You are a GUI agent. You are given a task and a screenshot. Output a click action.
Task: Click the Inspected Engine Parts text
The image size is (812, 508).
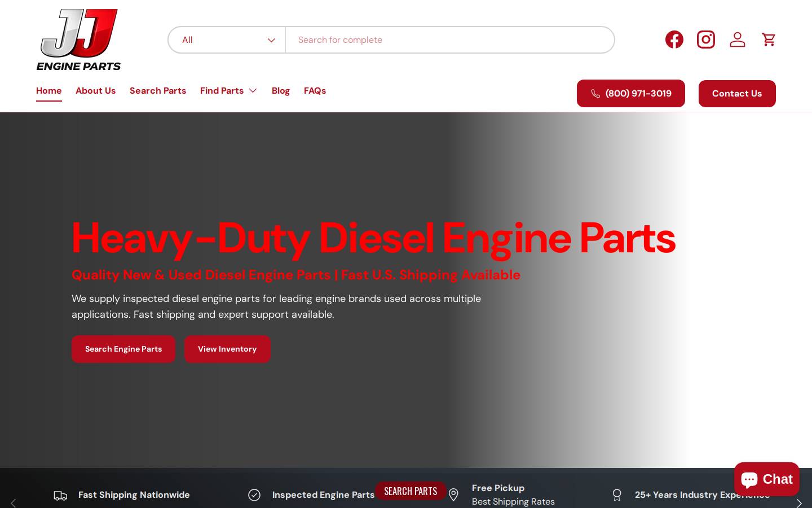coord(323,495)
